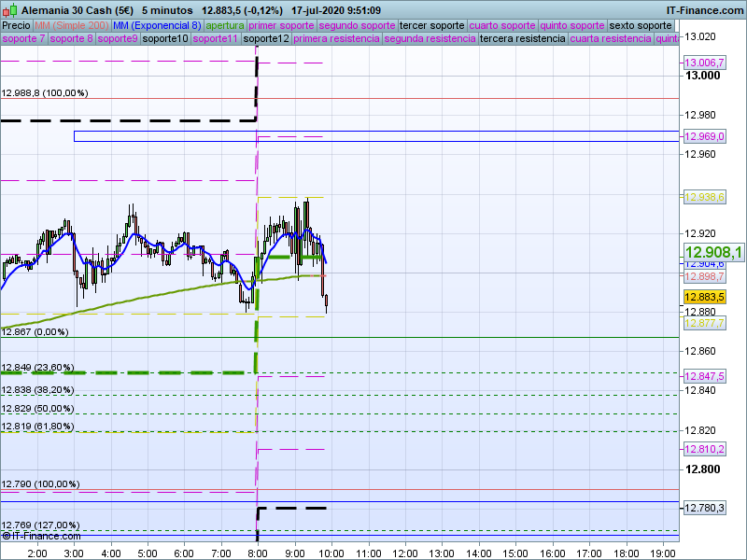The height and width of the screenshot is (560, 747).
Task: Click the yellow 12.883,5 current price tag
Action: tap(705, 297)
